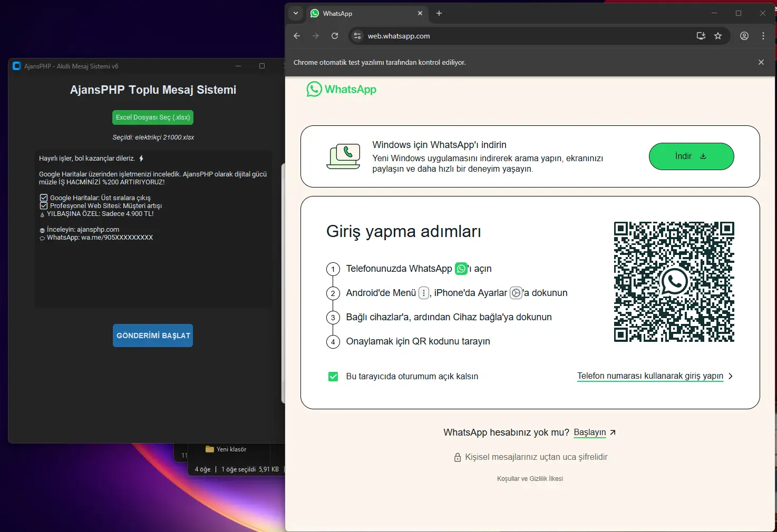Start sending with GÖNDERİMİ BAŞLAT
This screenshot has width=777, height=532.
coord(153,336)
